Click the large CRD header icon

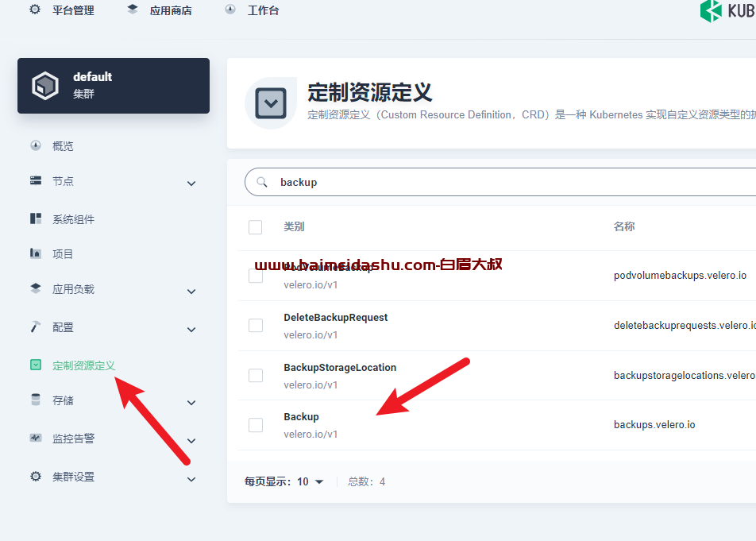coord(271,103)
